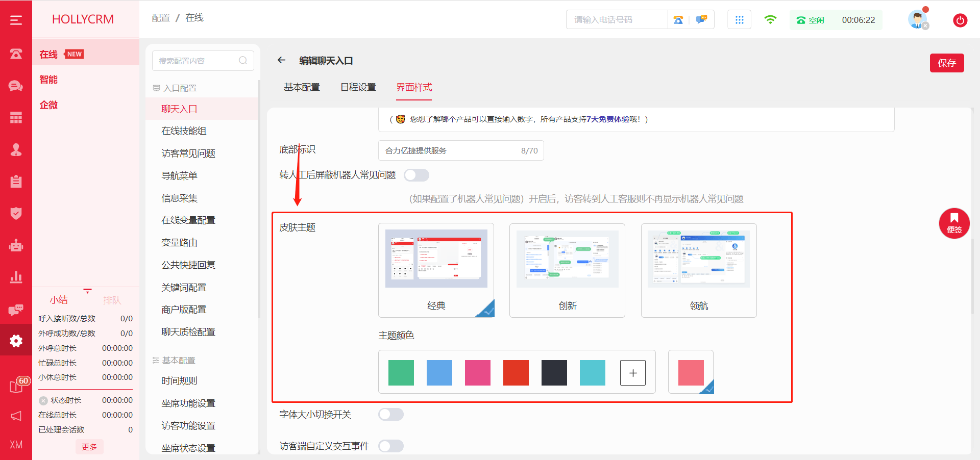Click the 底部标识 text field
The image size is (980, 460).
pyautogui.click(x=461, y=150)
